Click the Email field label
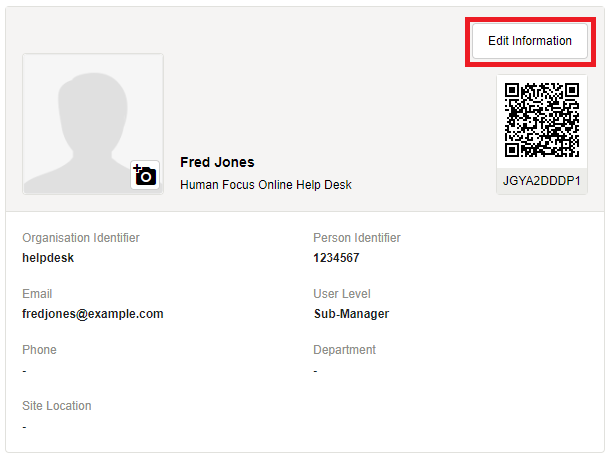Image resolution: width=611 pixels, height=458 pixels. (37, 294)
